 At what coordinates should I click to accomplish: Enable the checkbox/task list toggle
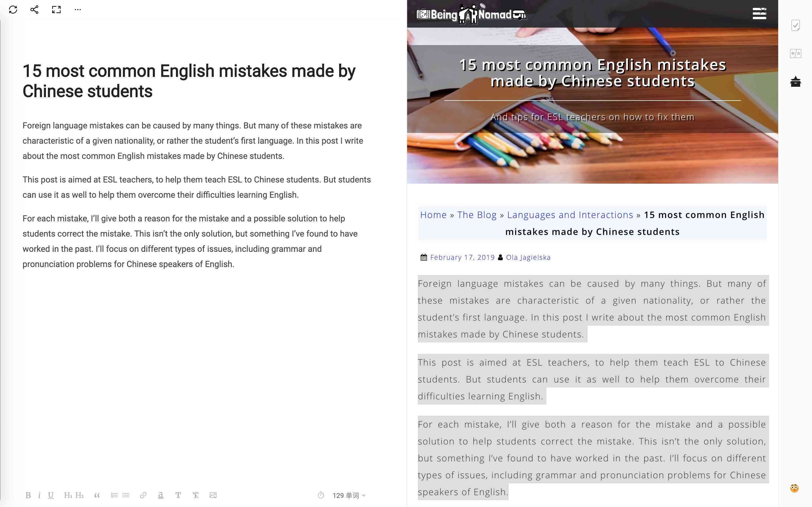click(x=796, y=25)
